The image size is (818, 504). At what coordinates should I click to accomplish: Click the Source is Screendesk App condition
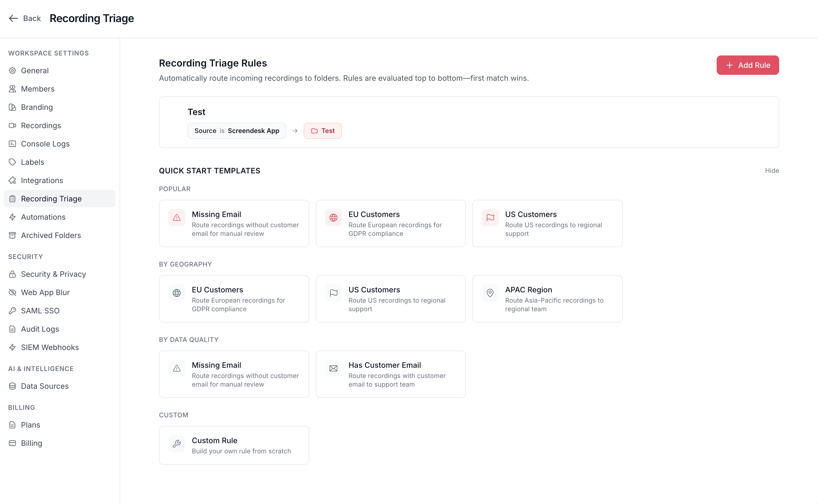237,131
